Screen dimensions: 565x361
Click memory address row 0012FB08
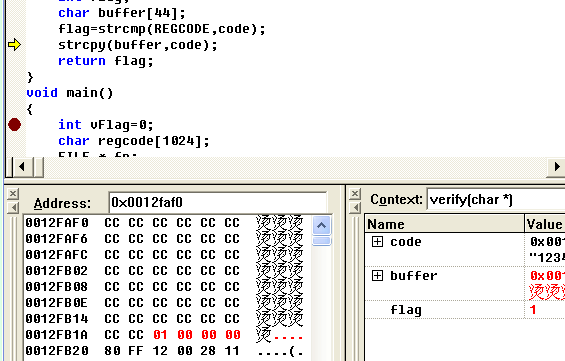pyautogui.click(x=164, y=287)
